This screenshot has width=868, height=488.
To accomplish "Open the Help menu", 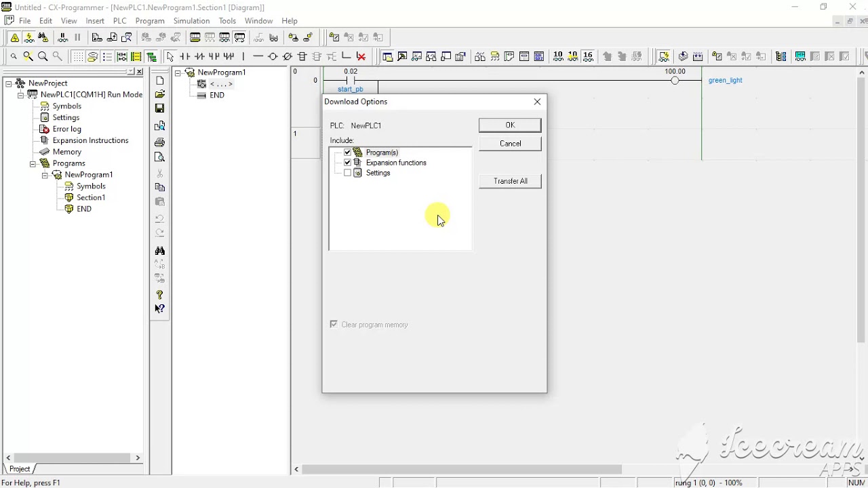I will (290, 21).
